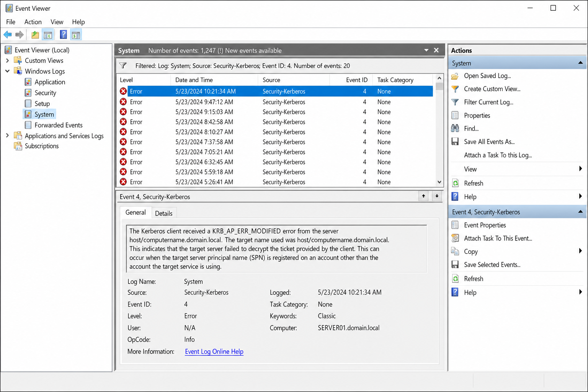This screenshot has height=392, width=588.
Task: Open the System pane dropdown arrow
Action: click(426, 50)
